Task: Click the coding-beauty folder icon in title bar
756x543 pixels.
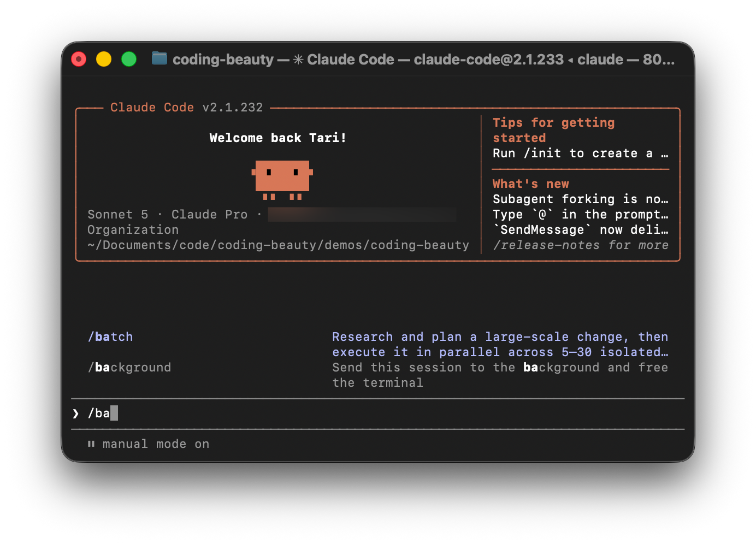Action: click(x=160, y=58)
